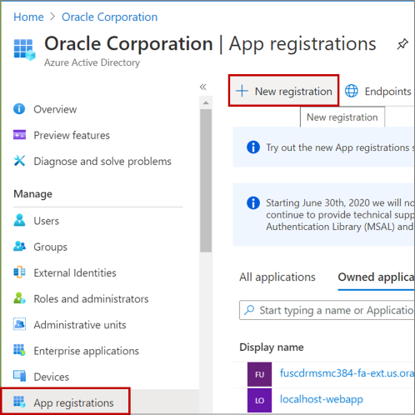
Task: Click the Users person icon
Action: (19, 220)
